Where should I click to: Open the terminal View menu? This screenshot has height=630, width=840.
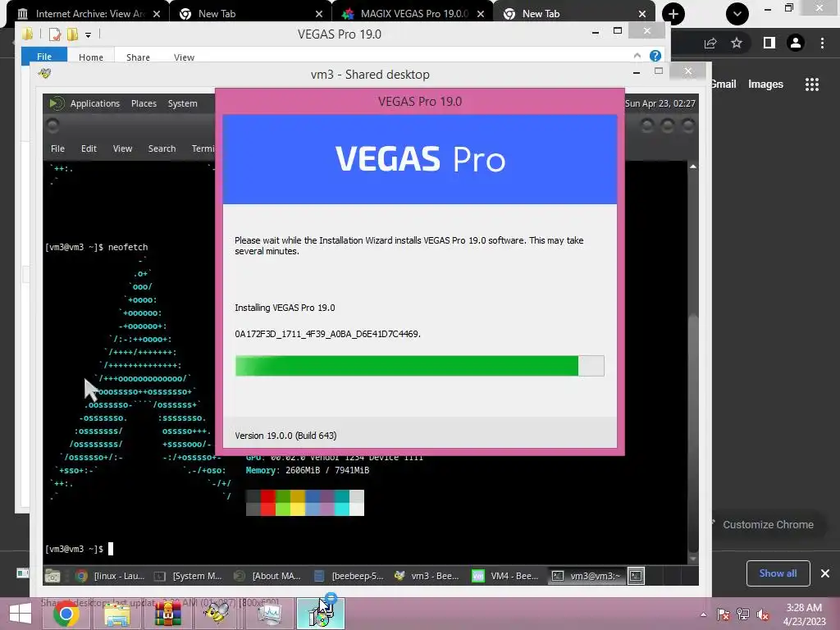tap(122, 148)
